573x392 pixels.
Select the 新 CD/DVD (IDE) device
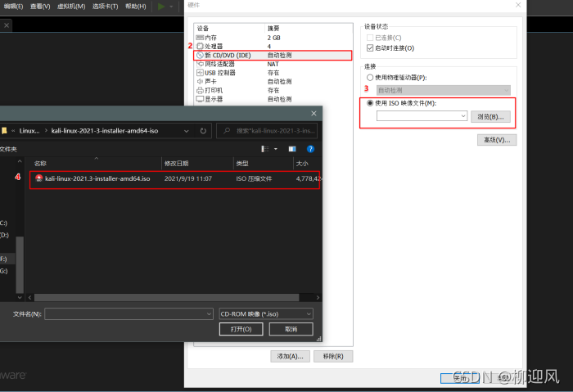(273, 55)
